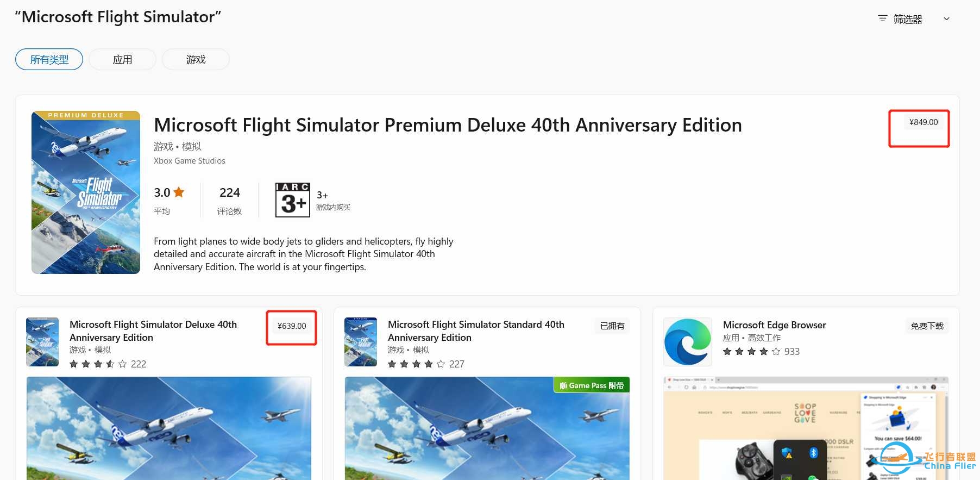The image size is (980, 480).
Task: Switch to the 游戏 filter tab
Action: [x=196, y=59]
